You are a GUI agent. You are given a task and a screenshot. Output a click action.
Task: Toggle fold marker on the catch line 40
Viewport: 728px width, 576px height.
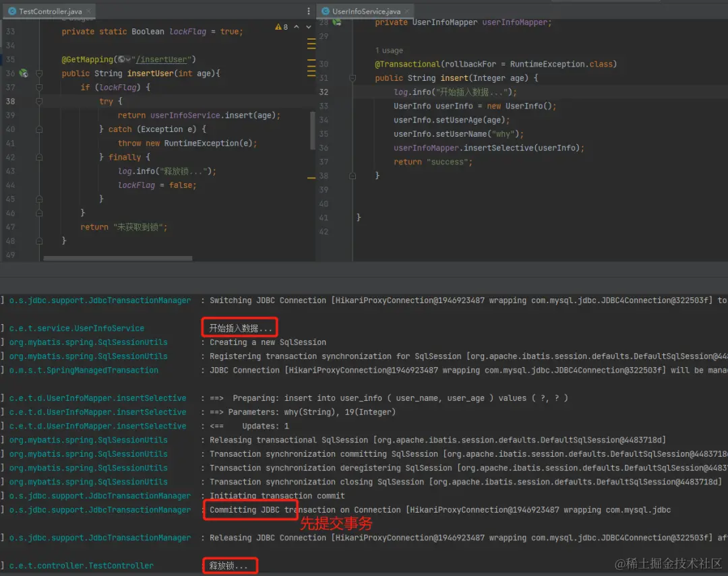(39, 129)
